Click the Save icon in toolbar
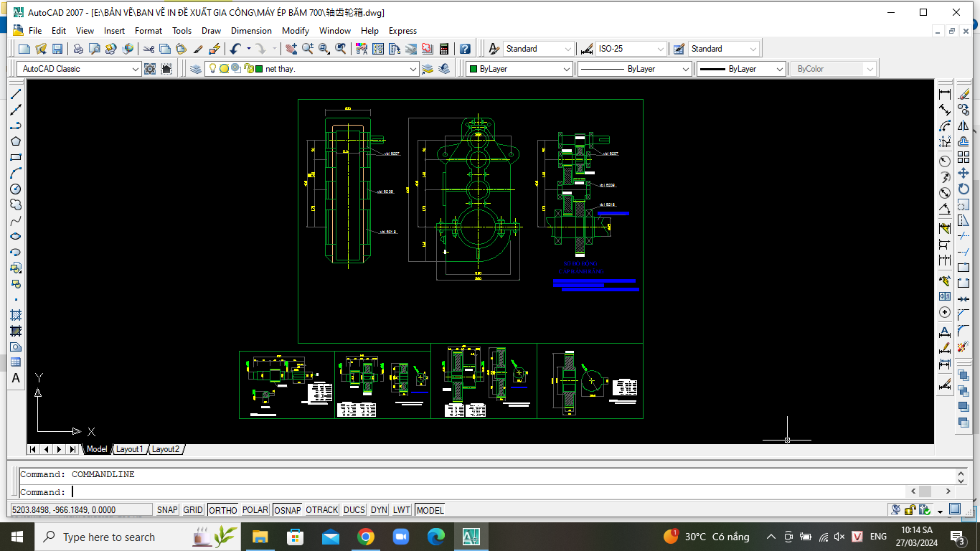 click(x=57, y=49)
